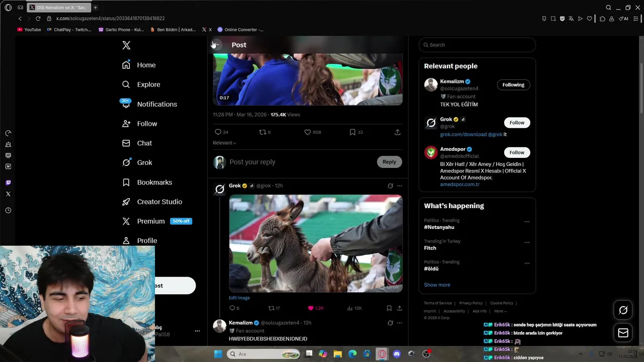Open amedspor.com.tr link
Image resolution: width=644 pixels, height=362 pixels.
tap(460, 185)
